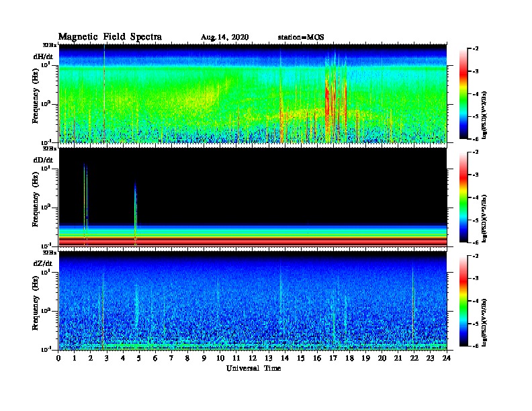
Task: Click the "dH/dt" panel label
Action: (43, 56)
